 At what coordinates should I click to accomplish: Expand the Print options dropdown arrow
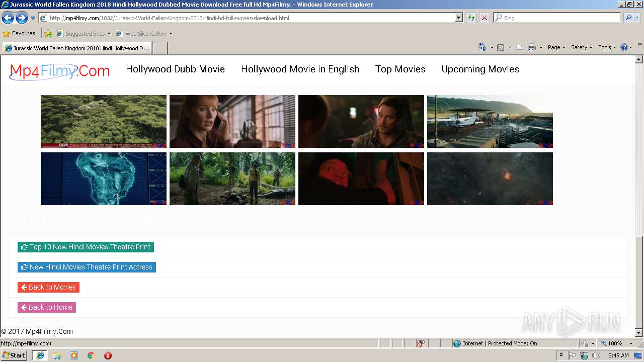coord(541,47)
